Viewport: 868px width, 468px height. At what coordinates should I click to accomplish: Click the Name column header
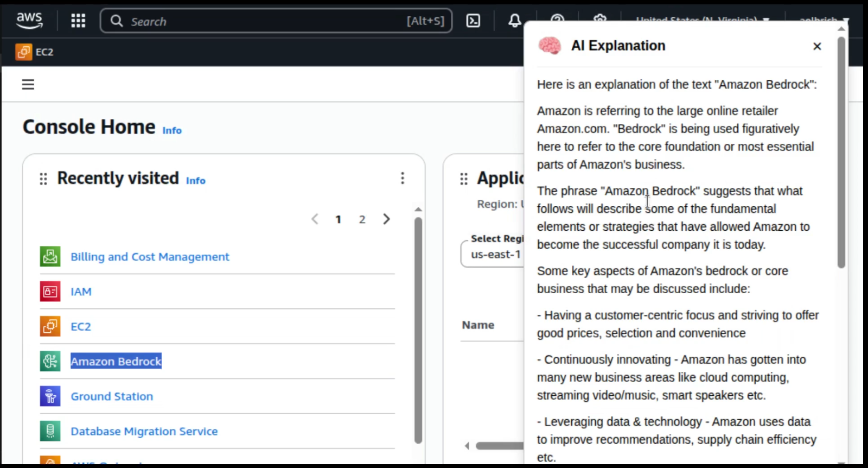478,325
